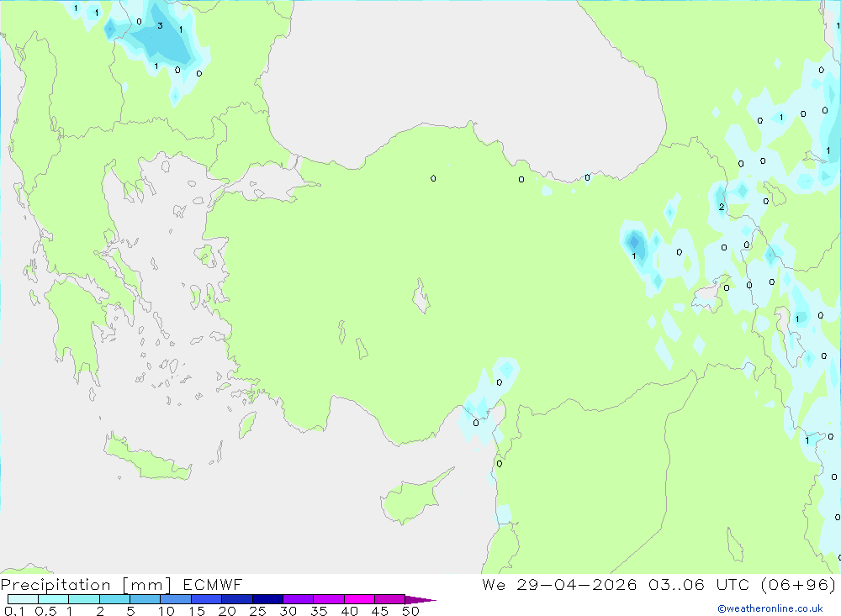Select the date text "29-04-2026"
Screen dimensions: 841x616
pyautogui.click(x=577, y=584)
